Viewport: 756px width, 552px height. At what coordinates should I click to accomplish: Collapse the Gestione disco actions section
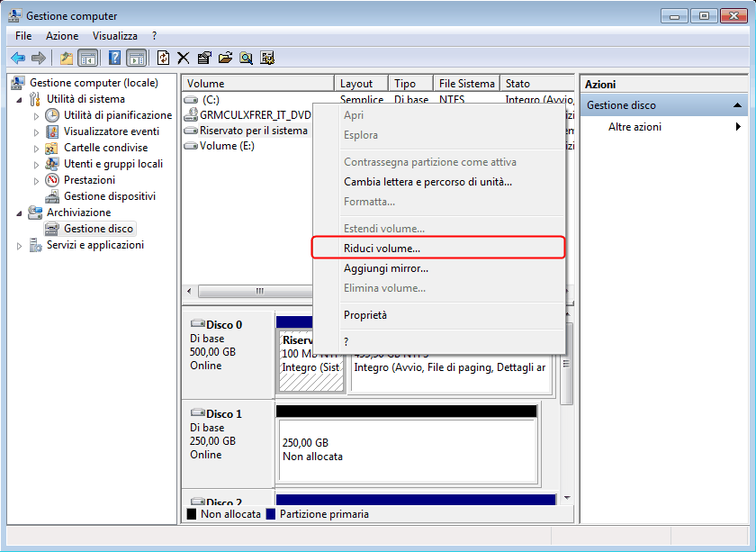737,105
